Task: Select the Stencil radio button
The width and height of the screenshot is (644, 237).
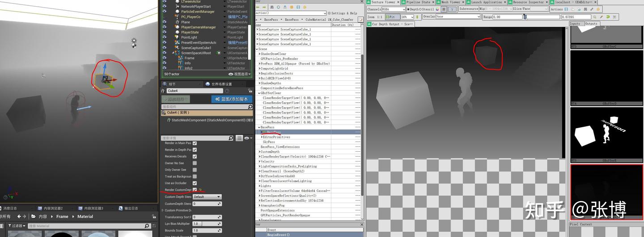Action: coord(421,9)
